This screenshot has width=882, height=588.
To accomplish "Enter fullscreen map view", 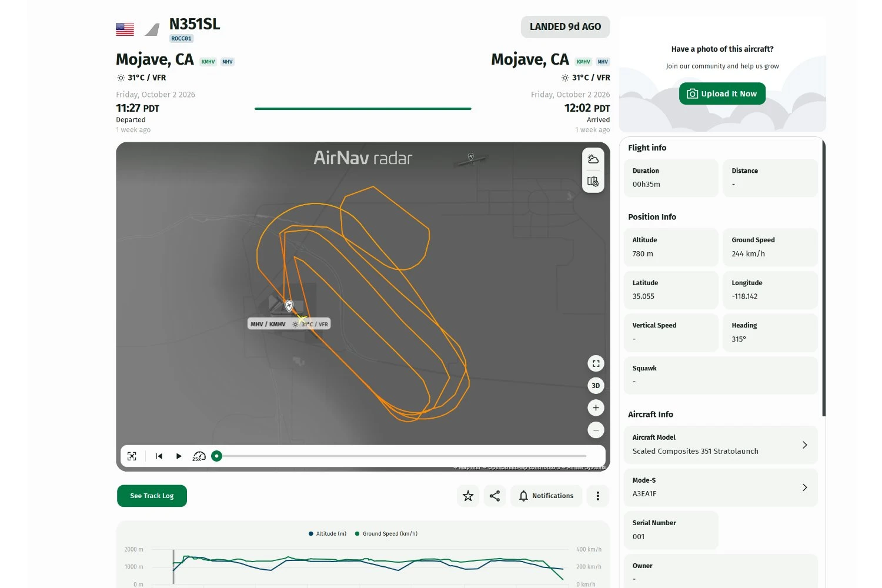I will pos(596,363).
